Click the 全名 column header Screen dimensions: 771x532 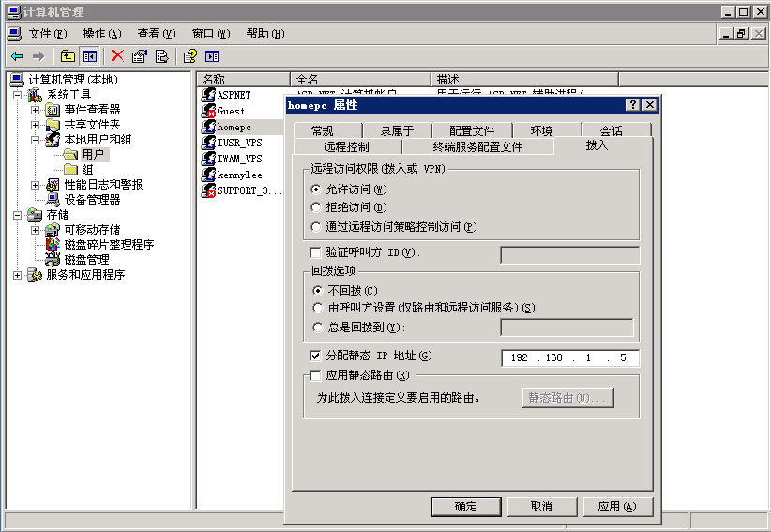[x=360, y=79]
